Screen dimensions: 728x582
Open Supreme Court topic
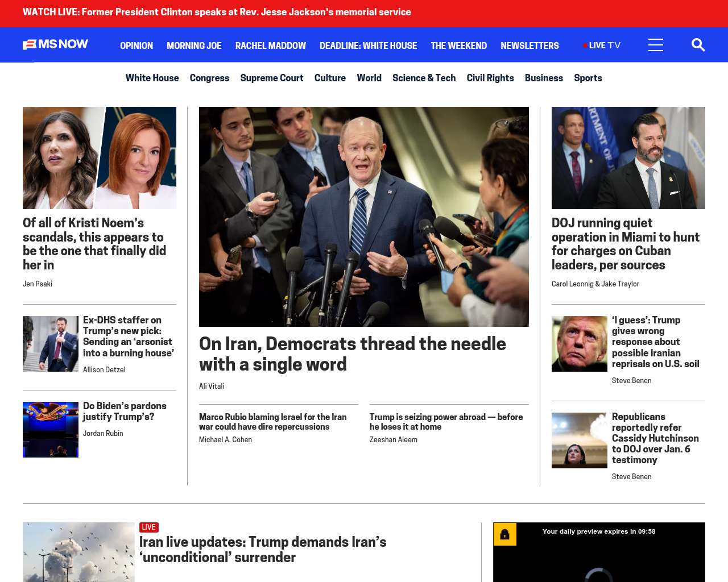click(x=272, y=78)
